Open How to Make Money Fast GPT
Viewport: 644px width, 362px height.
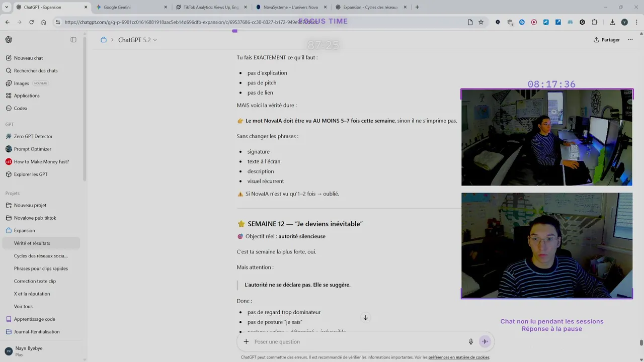[41, 161]
